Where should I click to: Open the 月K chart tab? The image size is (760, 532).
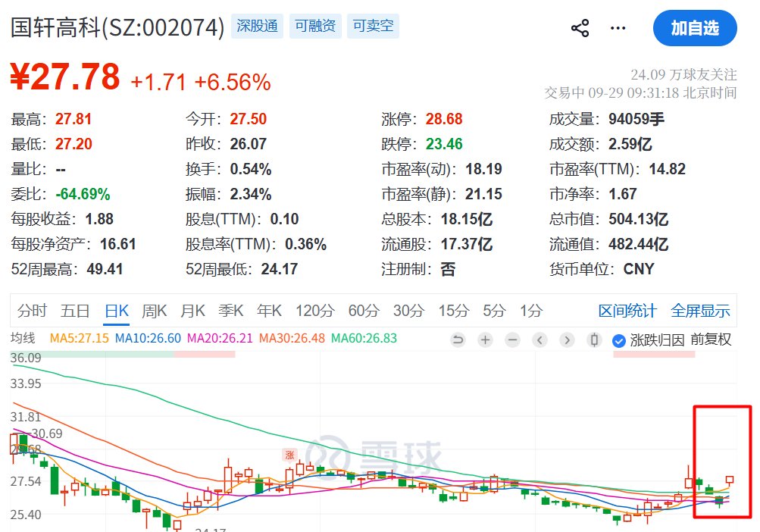coord(193,311)
